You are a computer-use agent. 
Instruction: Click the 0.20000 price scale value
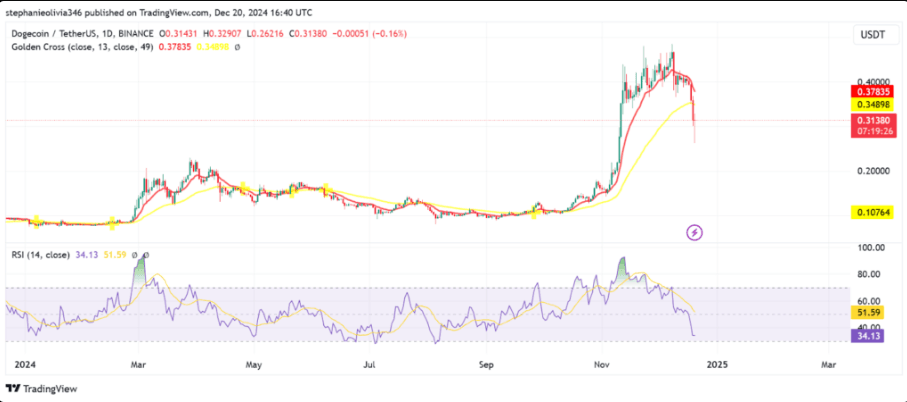tap(874, 171)
